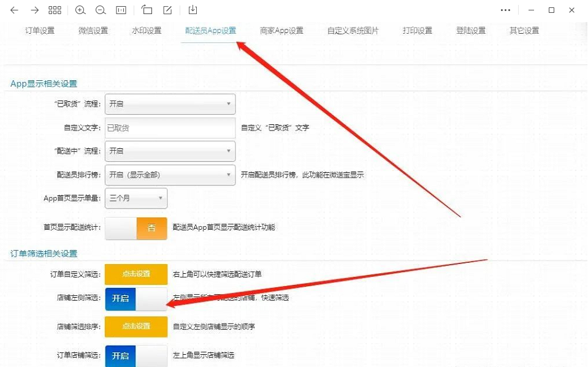Toggle the 订单店铺筛选 switch
This screenshot has width=588, height=367.
click(x=136, y=355)
